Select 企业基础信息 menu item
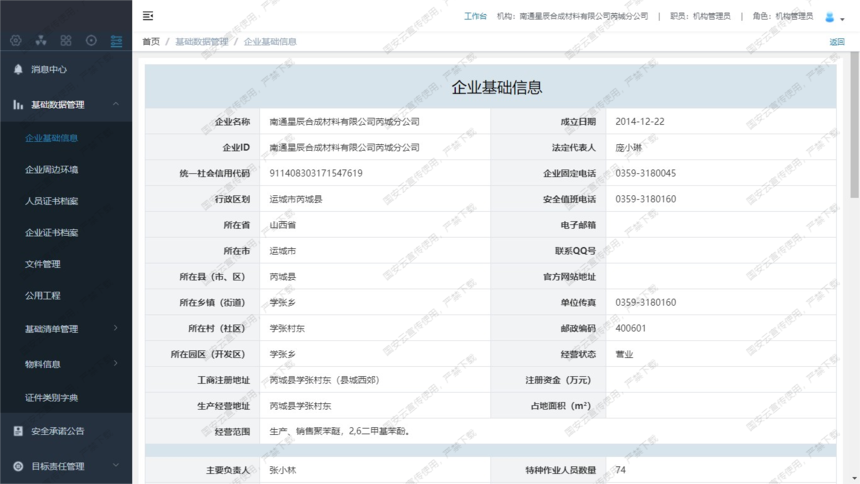Screen dimensions: 860x484 coord(52,138)
